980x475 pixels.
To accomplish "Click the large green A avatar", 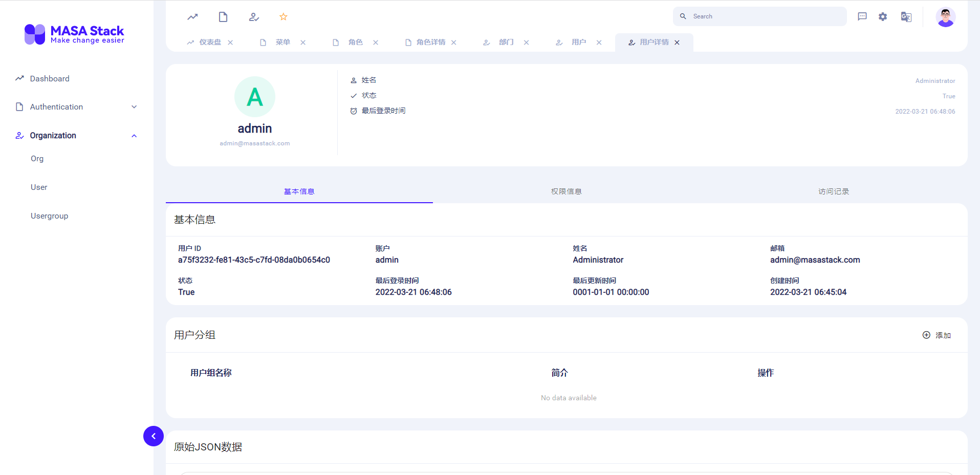I will pyautogui.click(x=255, y=97).
